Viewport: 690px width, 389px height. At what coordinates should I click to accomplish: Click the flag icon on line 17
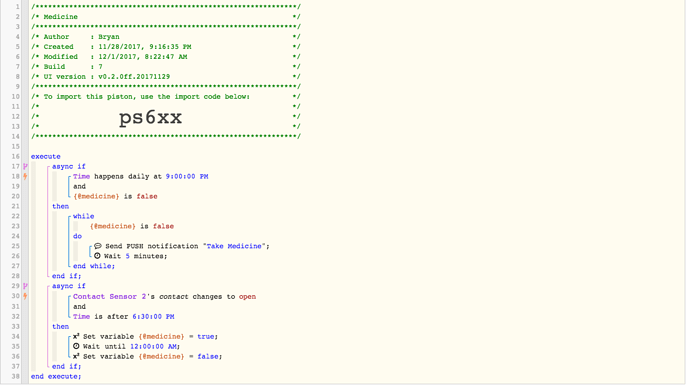click(x=25, y=166)
